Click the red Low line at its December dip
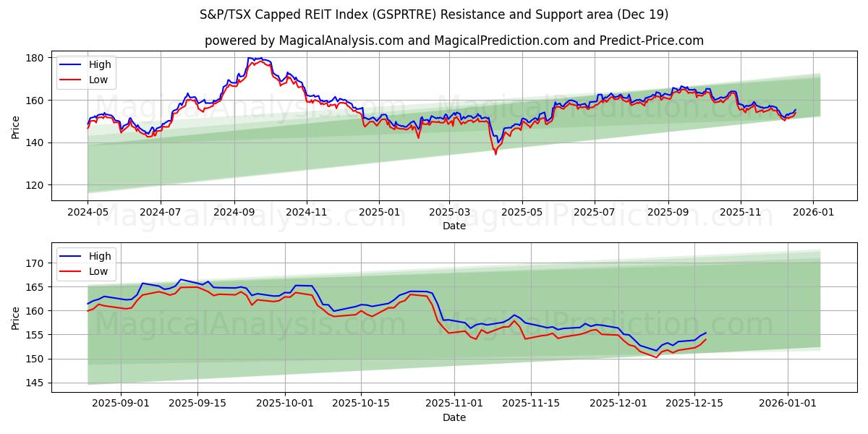This screenshot has width=868, height=434. (x=655, y=358)
